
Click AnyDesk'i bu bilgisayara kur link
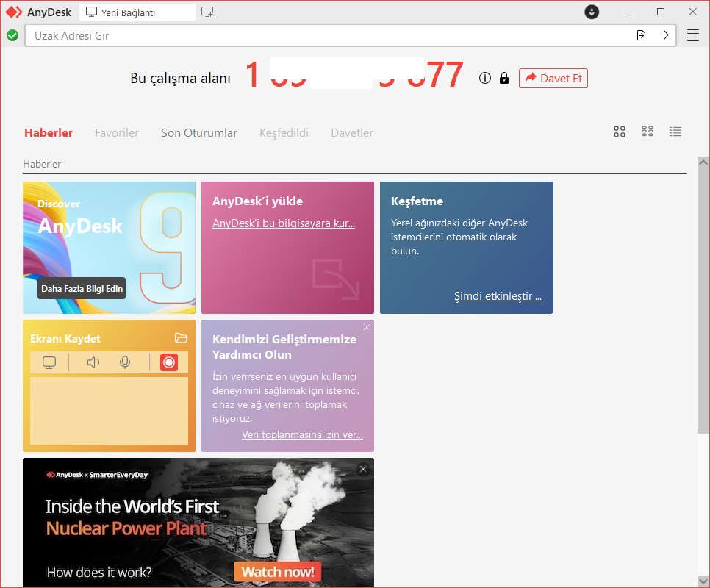tap(284, 223)
